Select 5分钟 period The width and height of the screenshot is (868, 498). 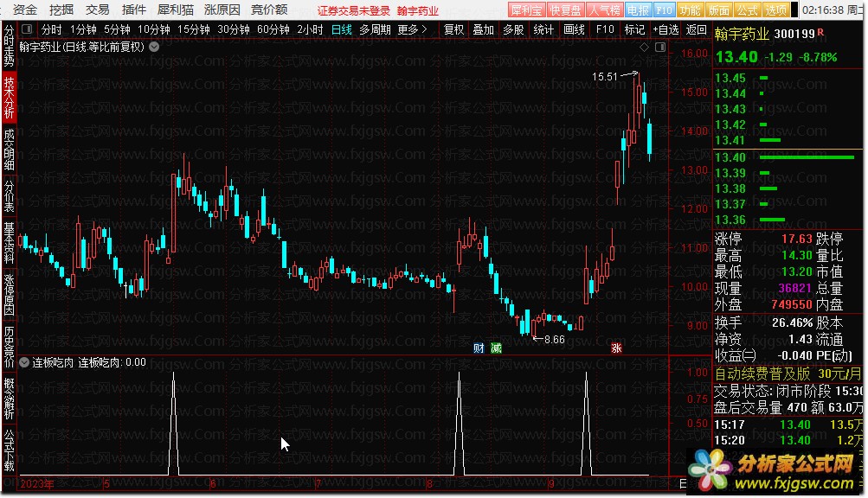pyautogui.click(x=117, y=29)
